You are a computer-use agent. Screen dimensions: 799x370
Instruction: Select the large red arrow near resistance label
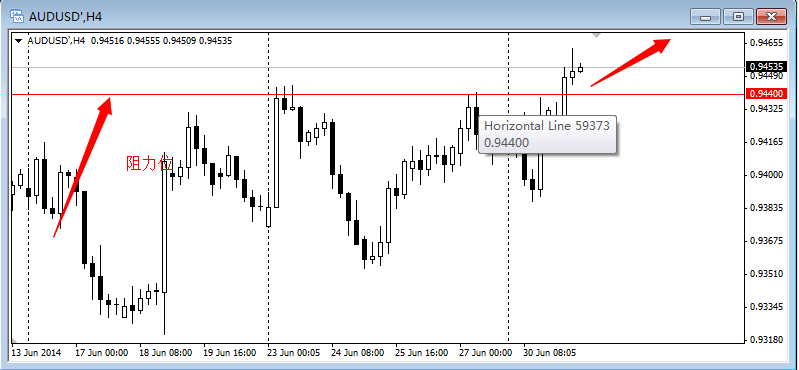pos(83,168)
